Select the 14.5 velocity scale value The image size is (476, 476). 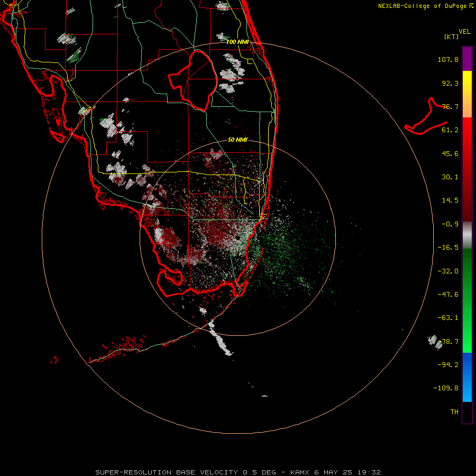[x=450, y=200]
